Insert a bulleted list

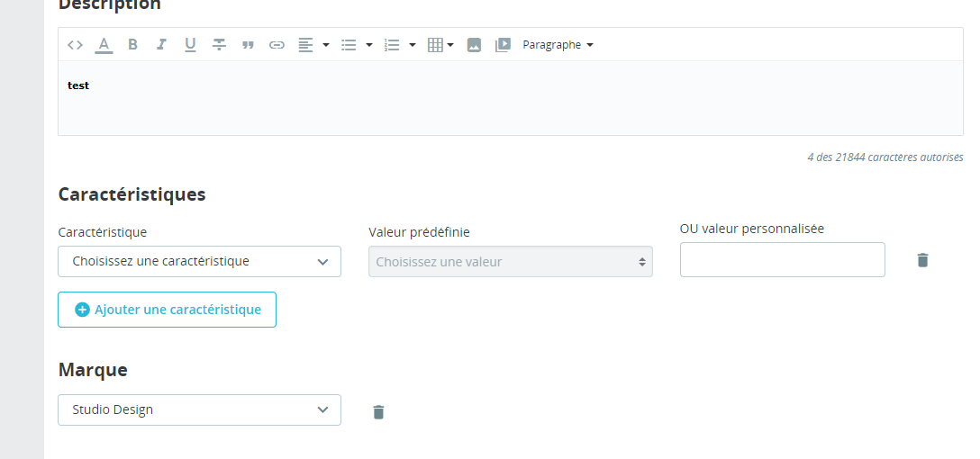point(349,45)
